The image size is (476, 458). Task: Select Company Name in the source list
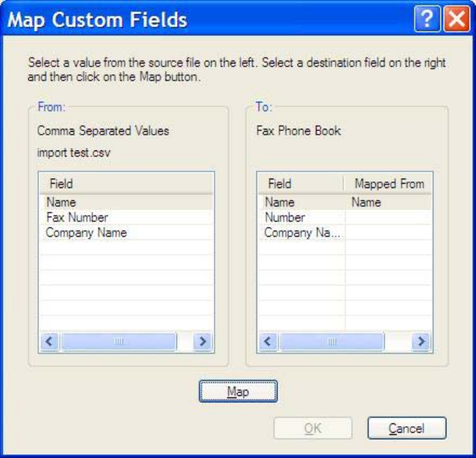[86, 233]
